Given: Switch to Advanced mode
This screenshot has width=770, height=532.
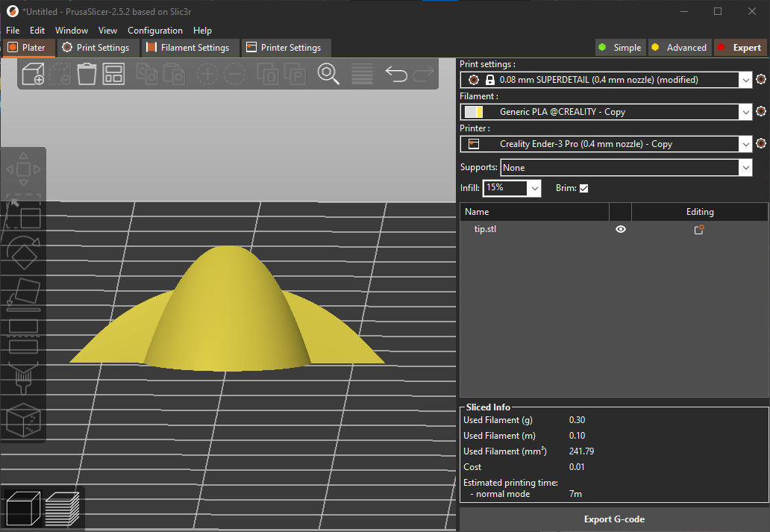Looking at the screenshot, I should (x=679, y=47).
